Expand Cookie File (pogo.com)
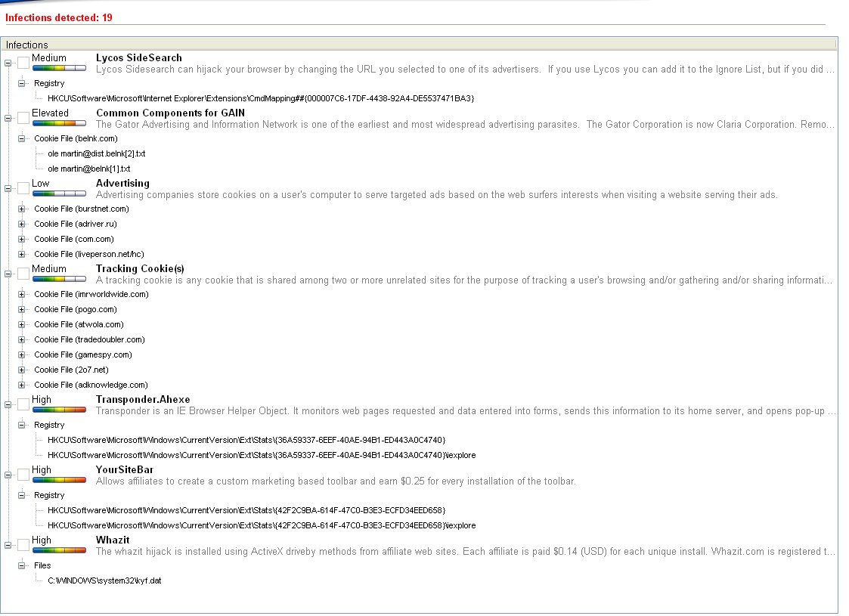Viewport: 849px width, 616px height. click(x=22, y=310)
